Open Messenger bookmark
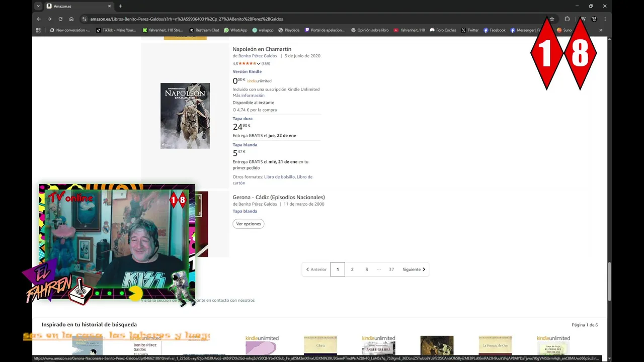Viewport: 644px width, 362px height. pos(525,30)
